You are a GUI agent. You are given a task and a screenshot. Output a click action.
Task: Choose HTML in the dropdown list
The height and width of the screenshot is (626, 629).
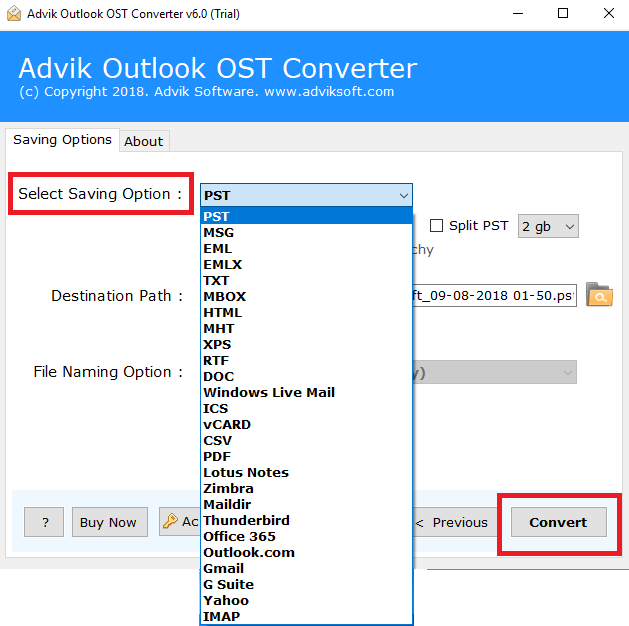tap(306, 312)
